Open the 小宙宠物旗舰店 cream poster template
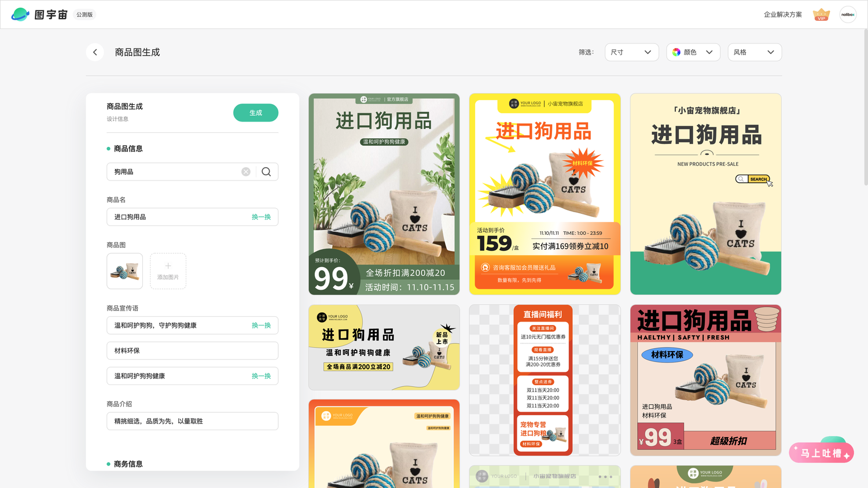The height and width of the screenshot is (488, 868). point(705,194)
